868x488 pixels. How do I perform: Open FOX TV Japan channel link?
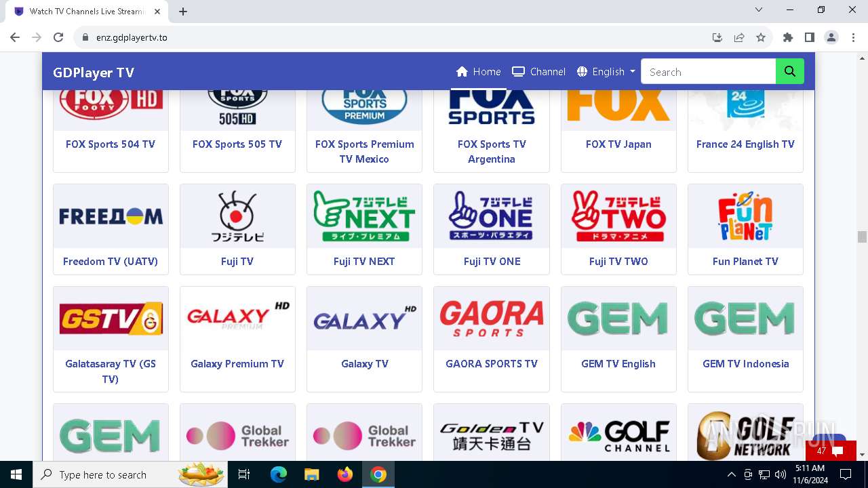[x=618, y=144]
